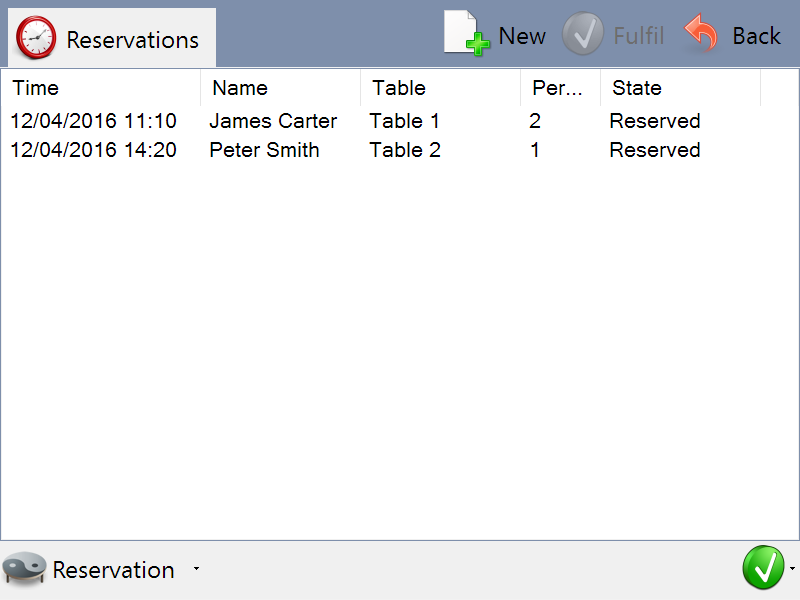Image resolution: width=800 pixels, height=600 pixels.
Task: Click the New document plus icon
Action: tap(466, 34)
